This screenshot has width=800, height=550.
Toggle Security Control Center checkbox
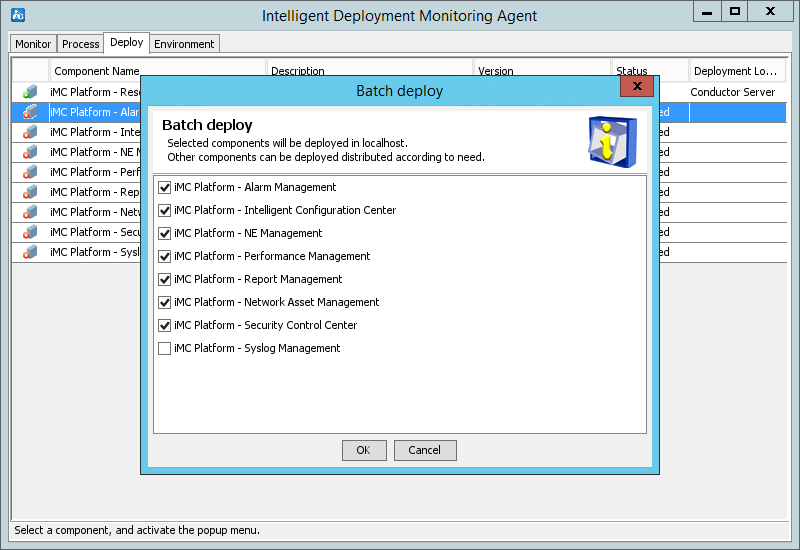pyautogui.click(x=164, y=325)
